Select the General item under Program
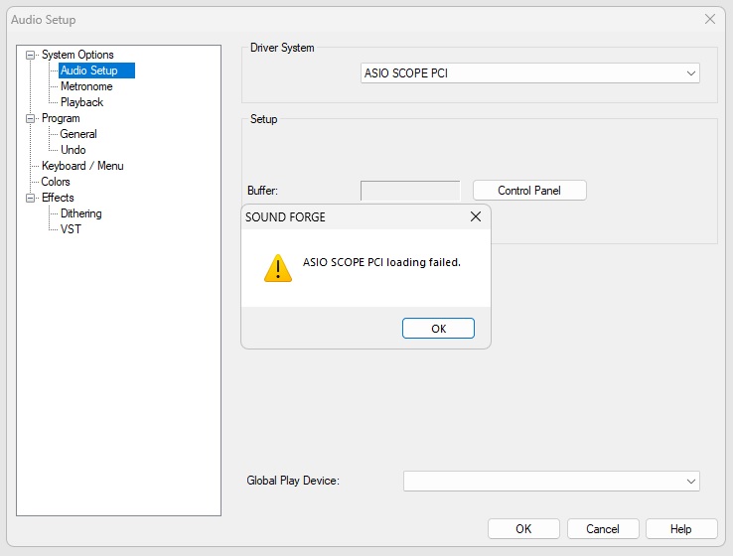This screenshot has height=560, width=733. [x=78, y=134]
